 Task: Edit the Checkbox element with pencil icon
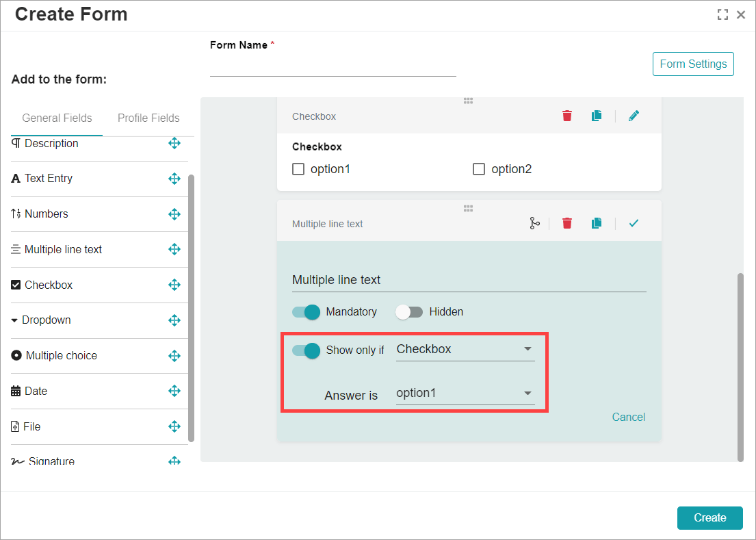[x=634, y=116]
